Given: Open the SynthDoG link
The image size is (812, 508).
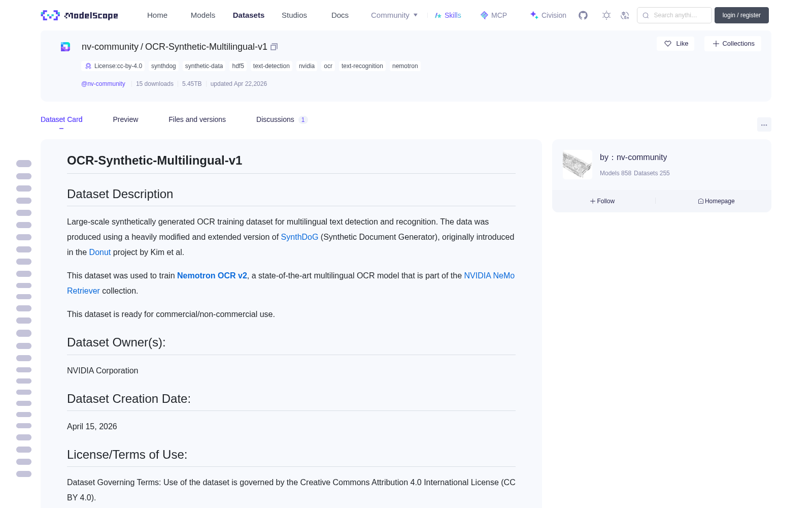Looking at the screenshot, I should click(299, 237).
